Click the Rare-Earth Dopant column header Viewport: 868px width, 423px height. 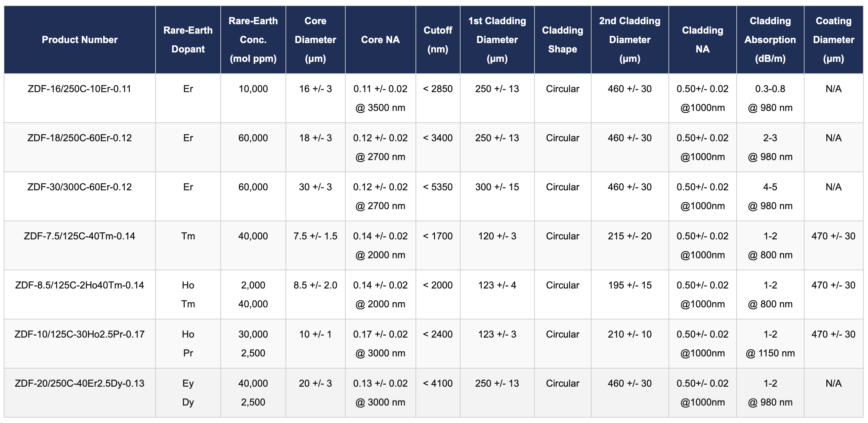point(188,40)
